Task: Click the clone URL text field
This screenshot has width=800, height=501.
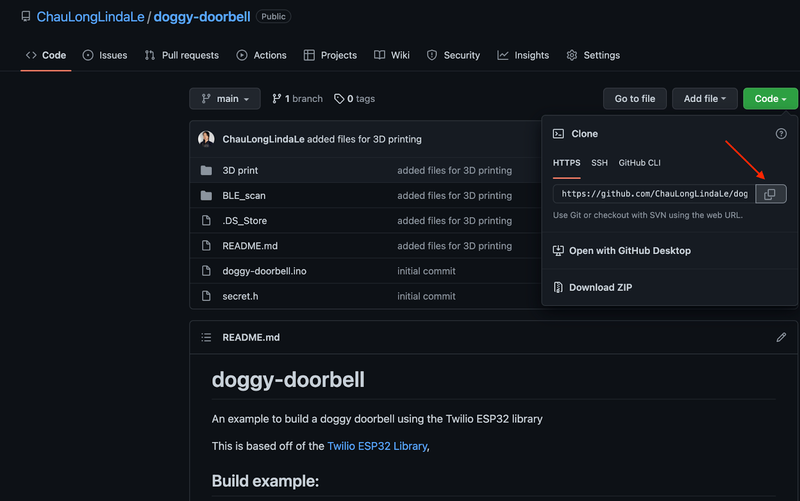Action: 654,194
